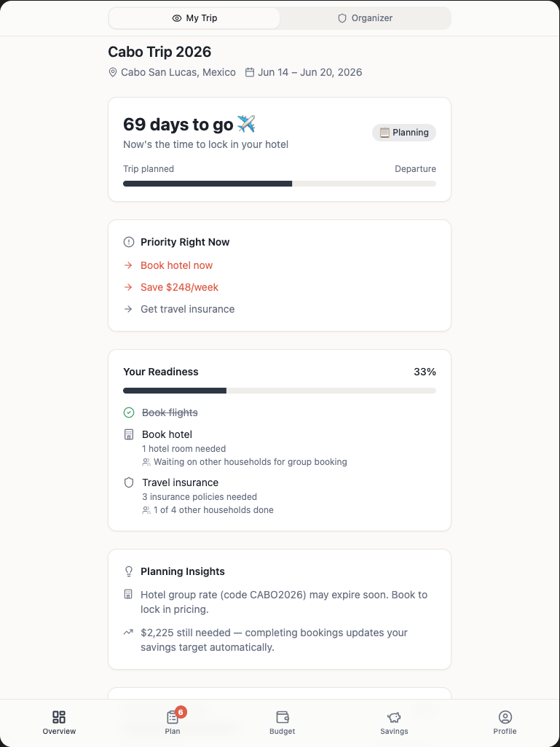The width and height of the screenshot is (560, 747).
Task: Click the Travel insurance shield icon
Action: point(129,482)
